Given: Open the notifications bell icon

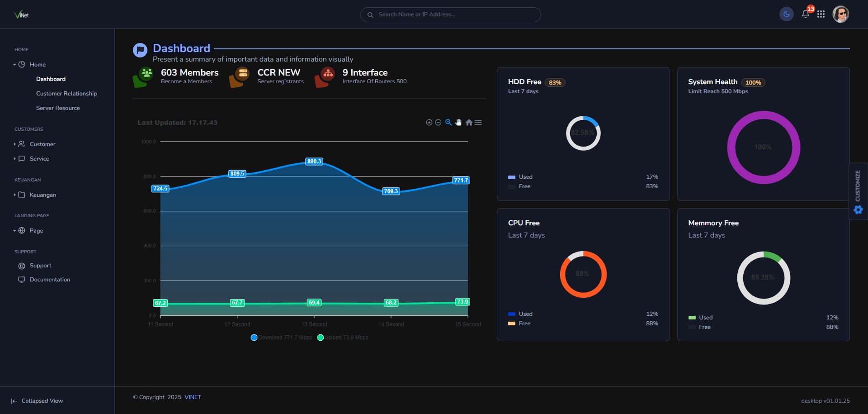Looking at the screenshot, I should tap(806, 14).
